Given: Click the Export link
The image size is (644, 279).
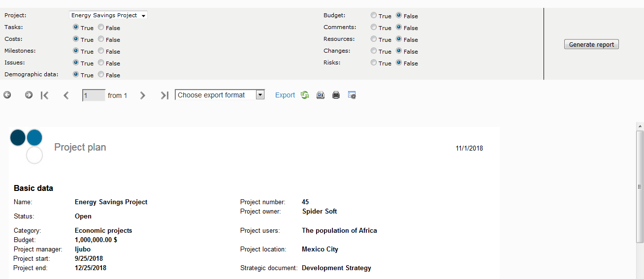Looking at the screenshot, I should click(285, 95).
